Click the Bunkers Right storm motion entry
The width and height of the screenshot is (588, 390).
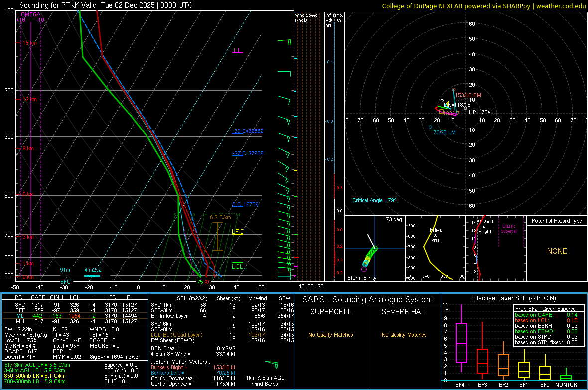click(x=193, y=367)
